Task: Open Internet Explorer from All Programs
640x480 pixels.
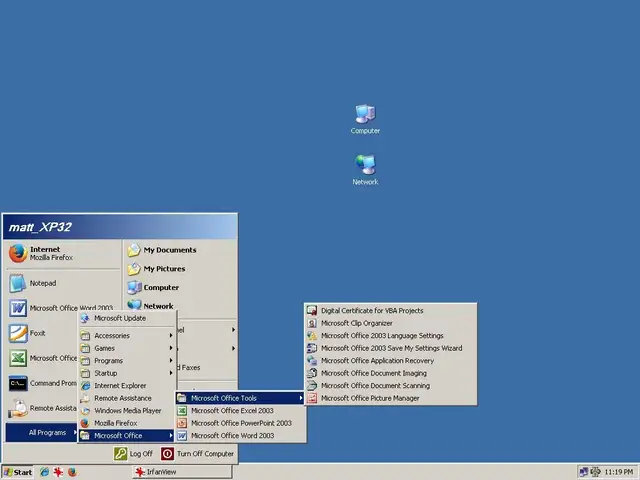Action: (x=127, y=386)
